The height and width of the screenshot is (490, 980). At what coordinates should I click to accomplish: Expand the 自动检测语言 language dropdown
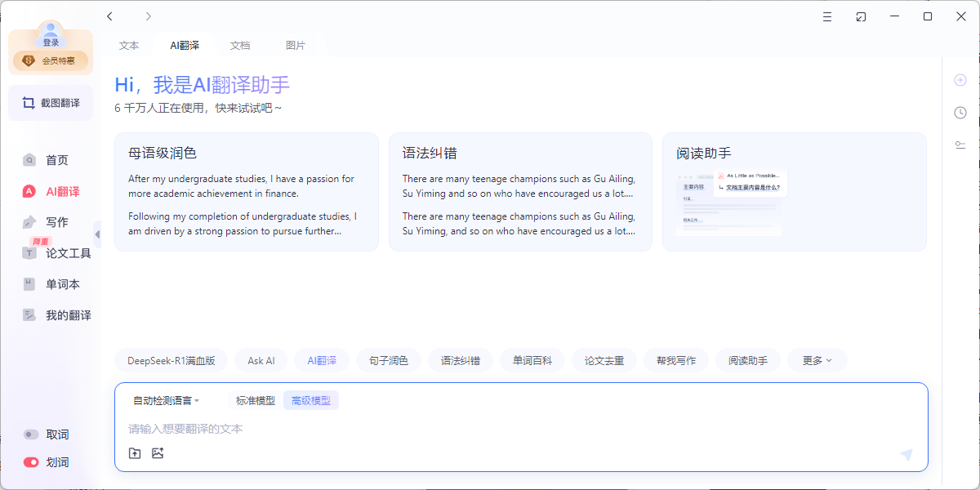click(167, 400)
